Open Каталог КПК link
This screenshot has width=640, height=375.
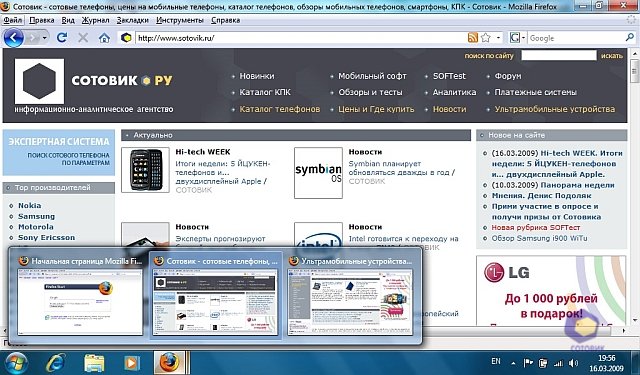[265, 92]
